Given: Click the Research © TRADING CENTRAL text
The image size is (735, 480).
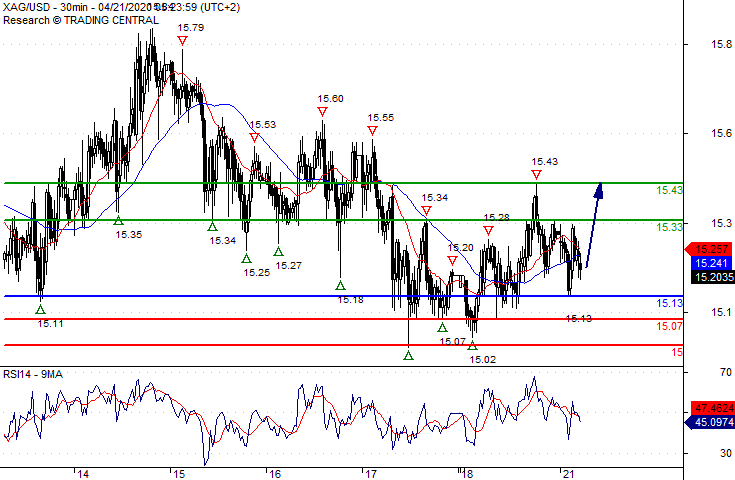Looking at the screenshot, I should pyautogui.click(x=81, y=20).
